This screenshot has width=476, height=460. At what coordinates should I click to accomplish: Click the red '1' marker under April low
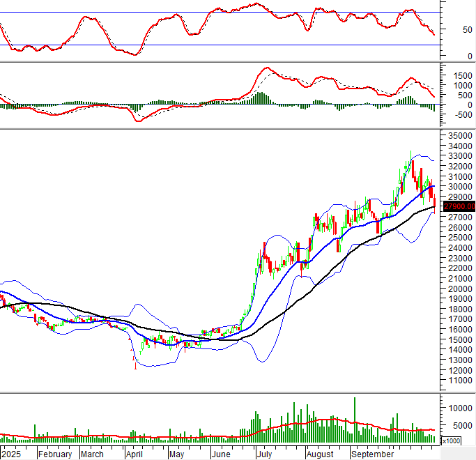pyautogui.click(x=135, y=365)
